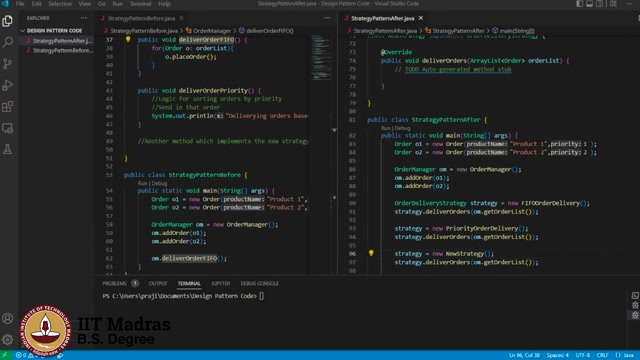Image resolution: width=640 pixels, height=360 pixels.
Task: Switch to the PROBLEMS panel tab
Action: pos(115,283)
